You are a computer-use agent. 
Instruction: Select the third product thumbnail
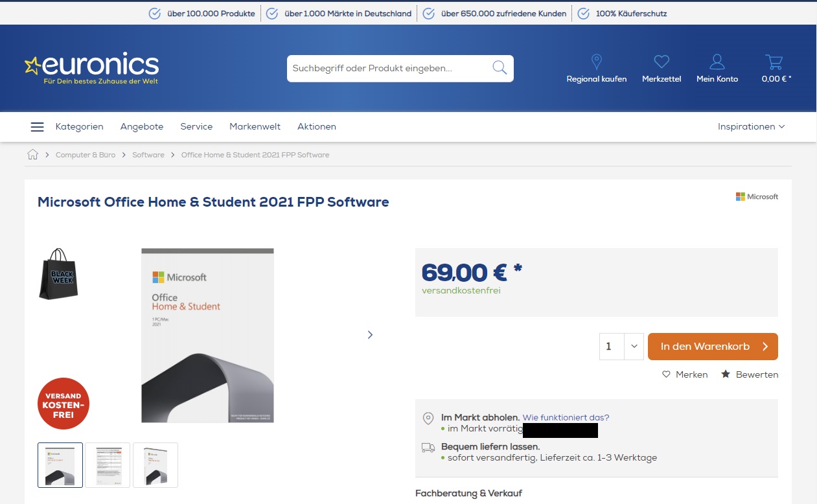click(x=155, y=465)
